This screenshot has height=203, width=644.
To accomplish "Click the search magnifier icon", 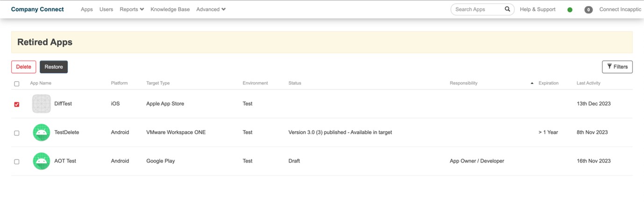I will (x=507, y=9).
